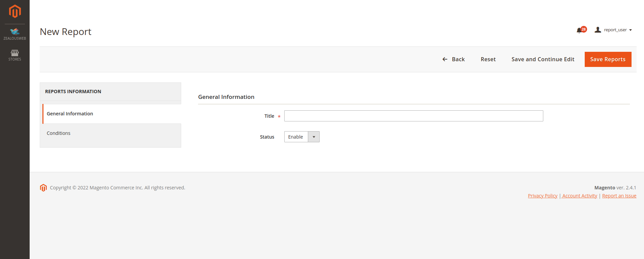Select the General Information tab

pyautogui.click(x=70, y=114)
